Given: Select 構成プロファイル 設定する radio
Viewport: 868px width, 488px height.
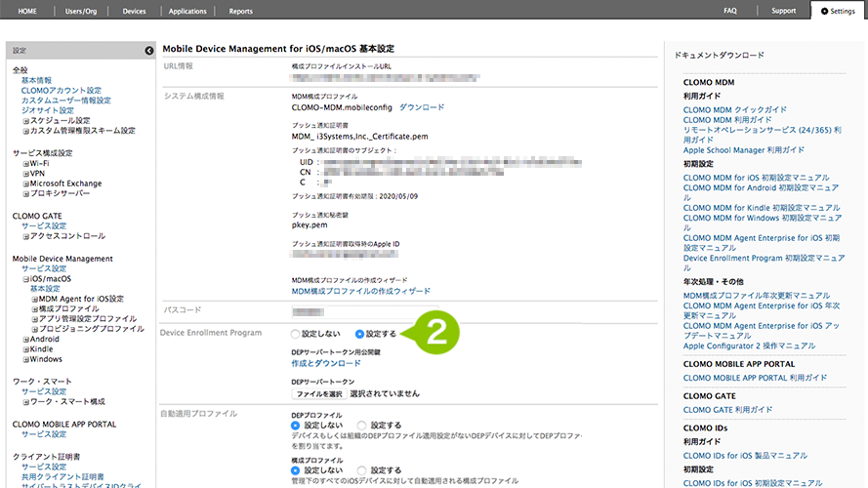Looking at the screenshot, I should [x=361, y=470].
